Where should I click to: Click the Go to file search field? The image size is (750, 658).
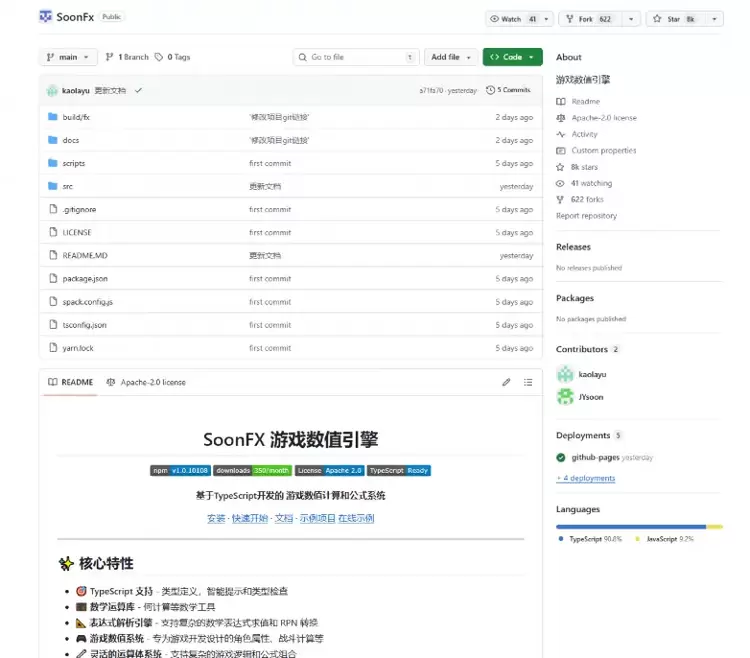pos(355,57)
